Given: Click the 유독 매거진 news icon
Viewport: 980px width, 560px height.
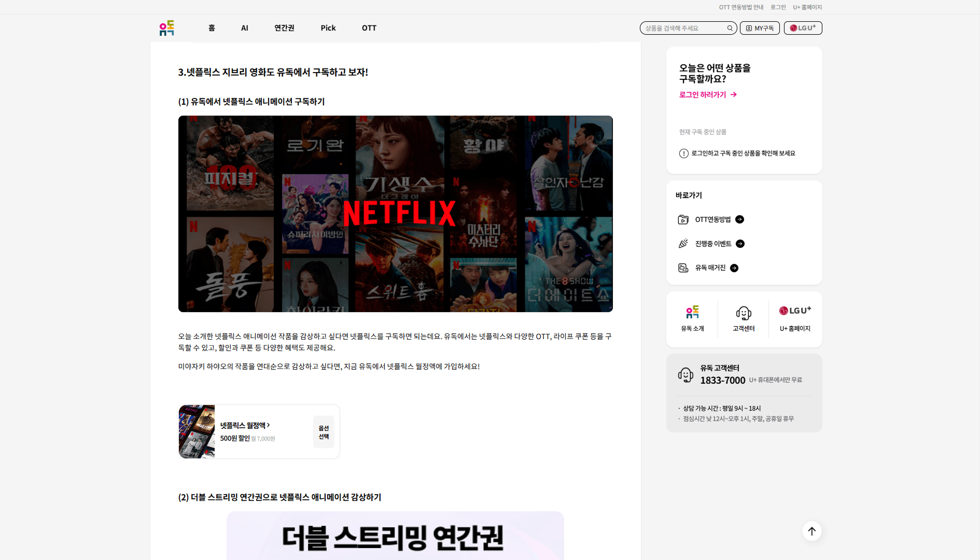Looking at the screenshot, I should (683, 268).
